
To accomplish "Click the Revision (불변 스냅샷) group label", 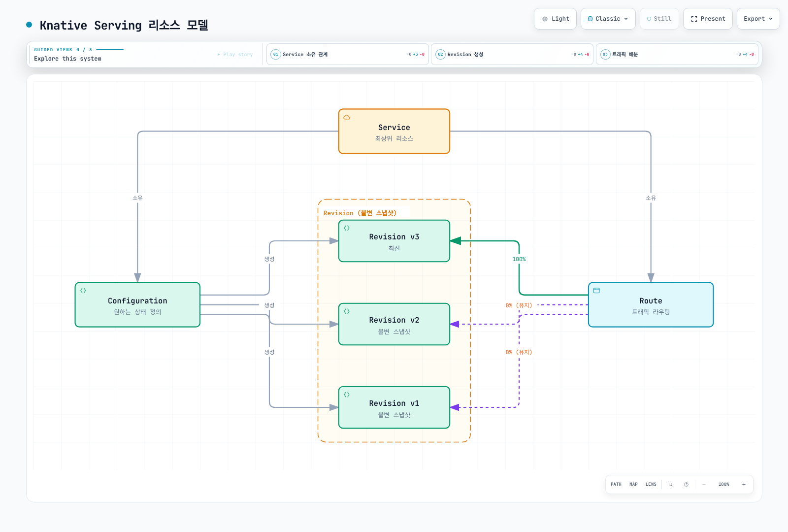I will click(x=360, y=213).
